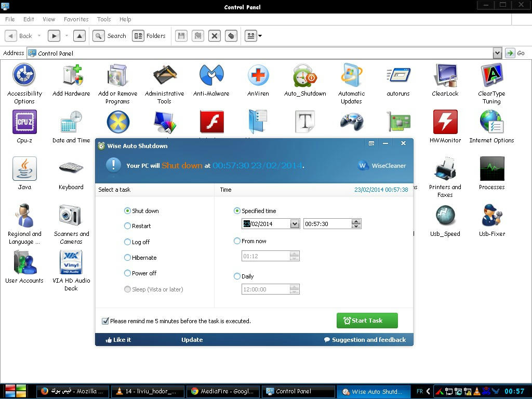Click the Update link
532x399 pixels.
192,340
